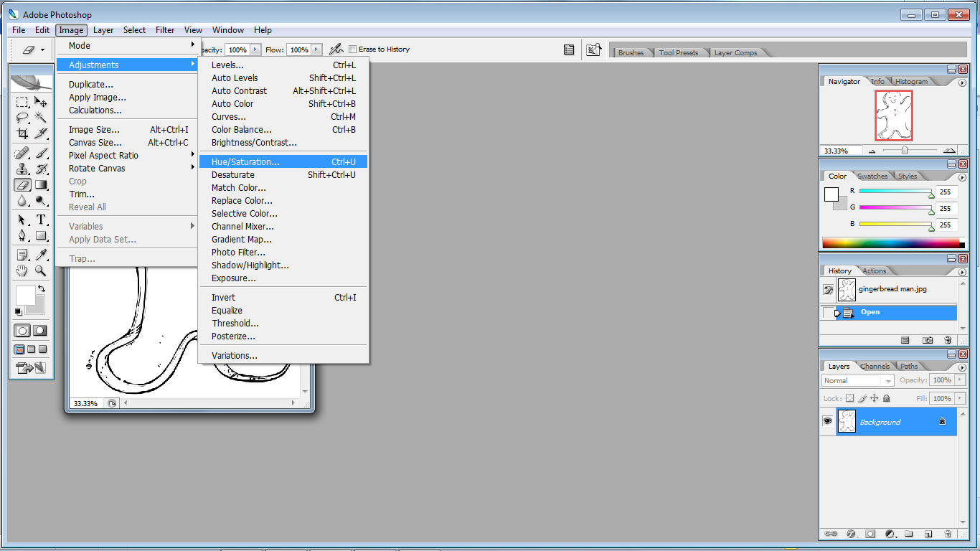Choose Hue/Saturation from Adjustments
The image size is (980, 551).
pyautogui.click(x=283, y=162)
